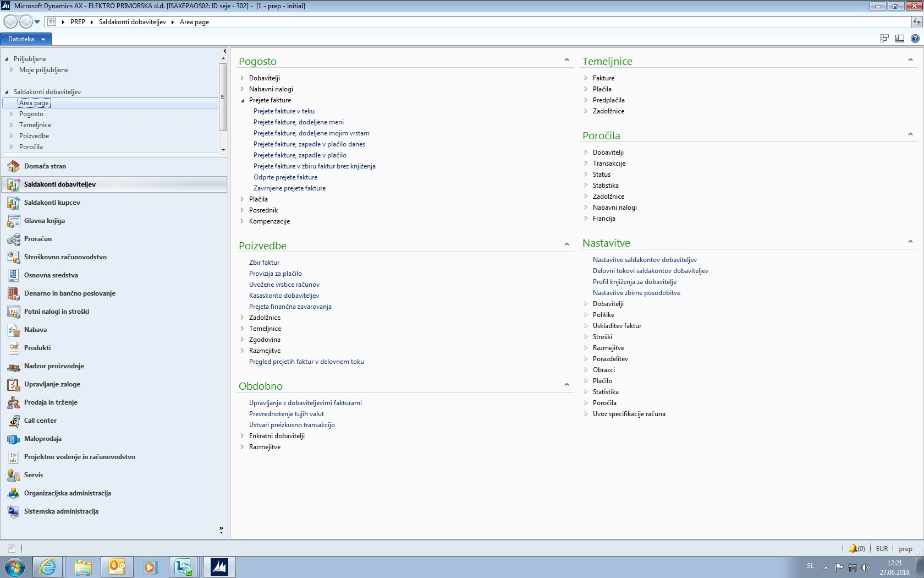The image size is (924, 578).
Task: Open Nadzor proizvodnje module icon
Action: 13,366
